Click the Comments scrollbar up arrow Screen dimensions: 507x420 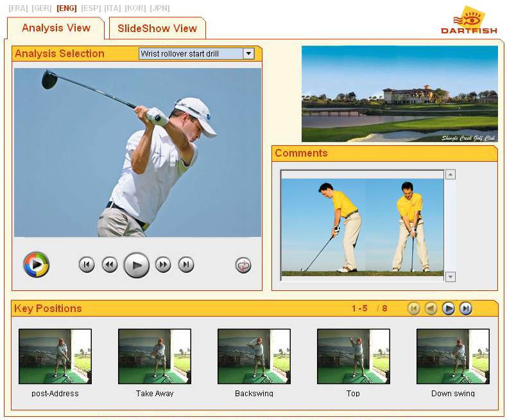pyautogui.click(x=451, y=175)
